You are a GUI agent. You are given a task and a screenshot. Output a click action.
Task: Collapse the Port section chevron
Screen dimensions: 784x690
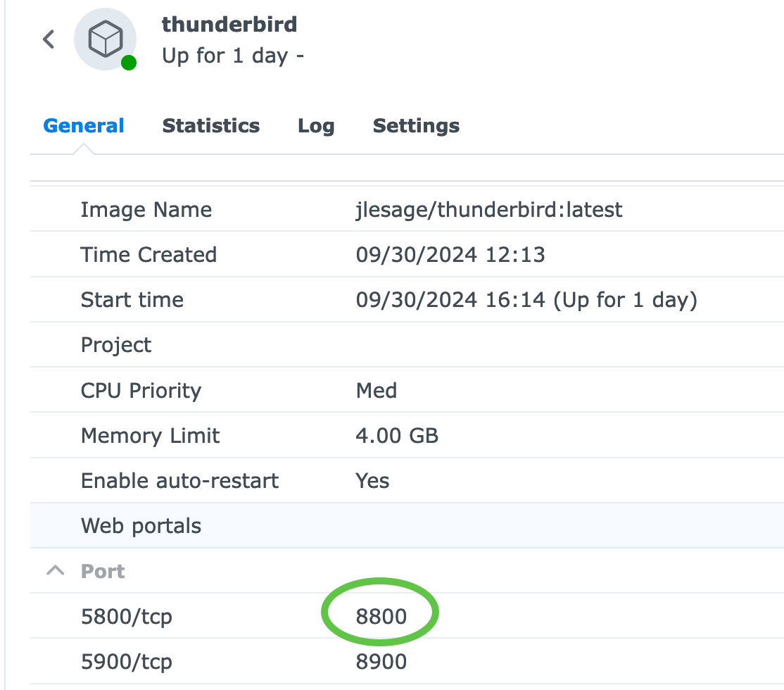[56, 570]
